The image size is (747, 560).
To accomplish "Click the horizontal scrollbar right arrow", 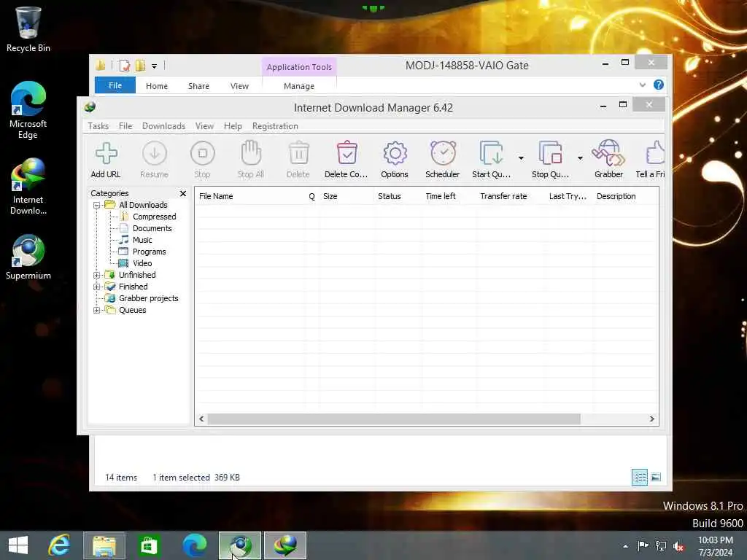I will [651, 419].
